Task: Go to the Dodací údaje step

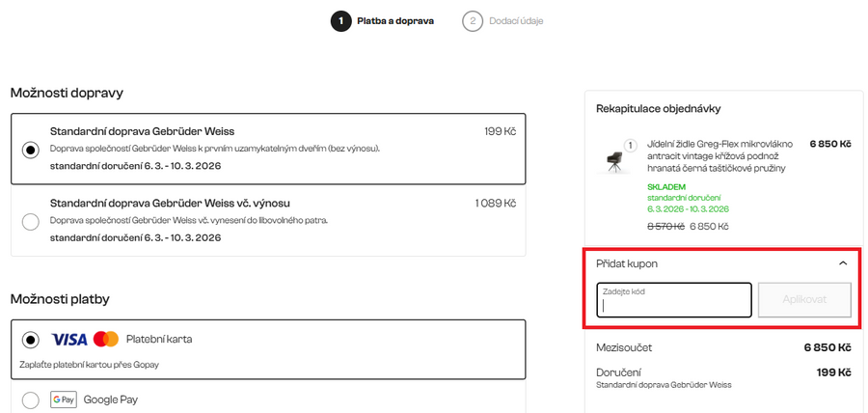Action: 515,21
